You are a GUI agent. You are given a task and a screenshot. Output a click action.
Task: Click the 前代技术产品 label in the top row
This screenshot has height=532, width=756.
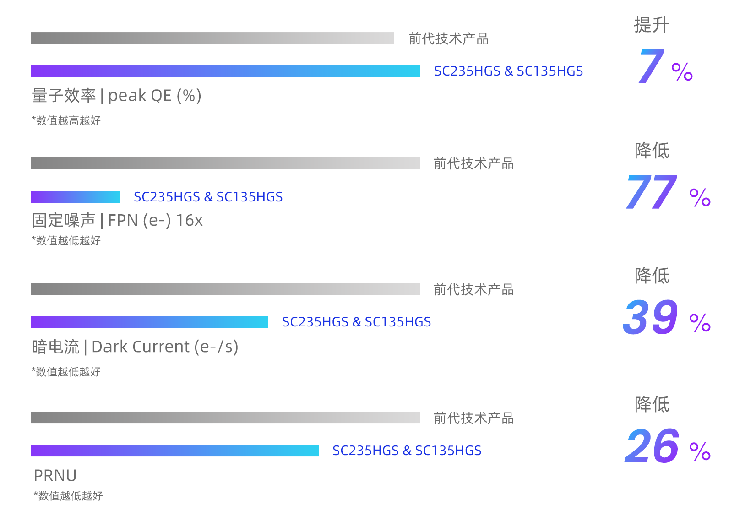pyautogui.click(x=449, y=38)
